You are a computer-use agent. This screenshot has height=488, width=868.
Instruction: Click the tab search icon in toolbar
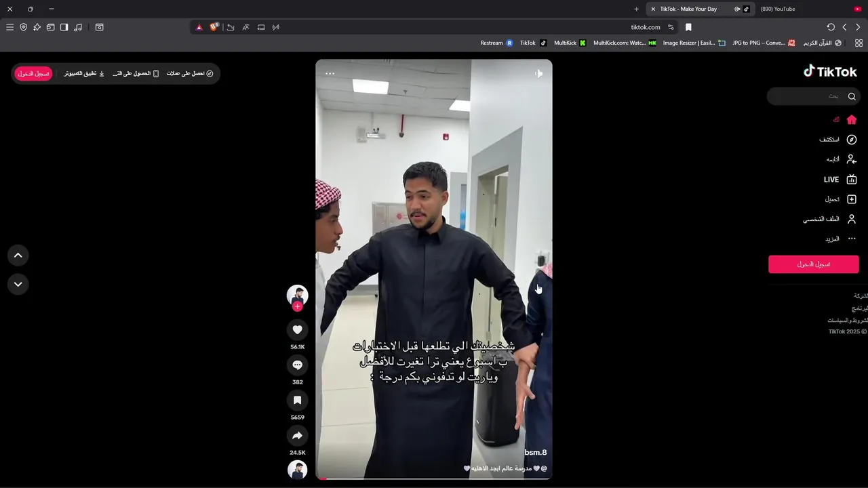tap(99, 27)
